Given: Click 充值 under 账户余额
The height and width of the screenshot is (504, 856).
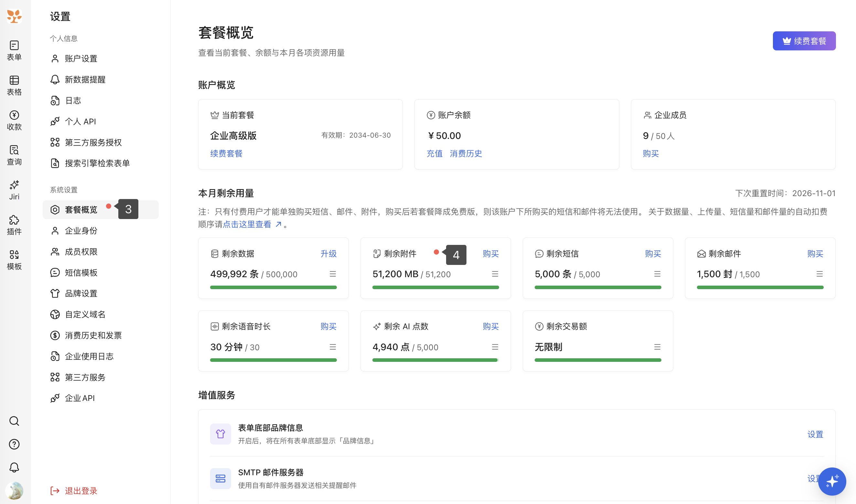Looking at the screenshot, I should click(434, 153).
